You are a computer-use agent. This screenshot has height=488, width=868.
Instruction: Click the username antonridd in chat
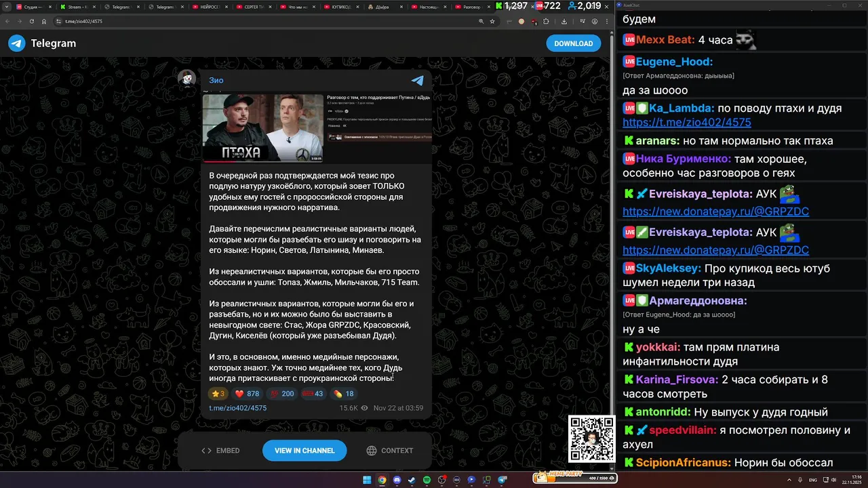[x=663, y=412]
